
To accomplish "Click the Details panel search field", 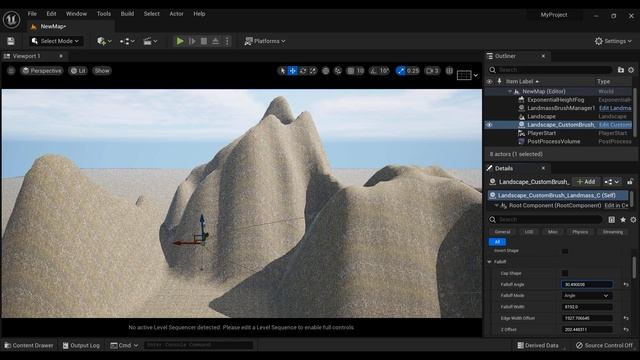I will click(x=545, y=220).
